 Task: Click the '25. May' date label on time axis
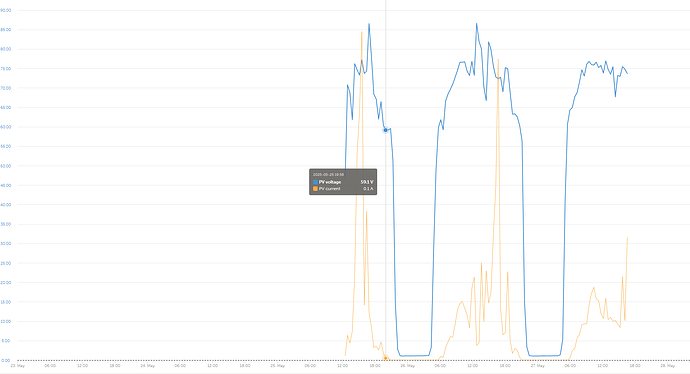[278, 366]
